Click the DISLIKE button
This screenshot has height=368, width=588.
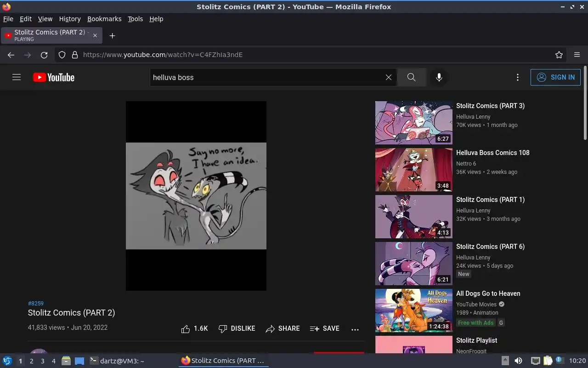[237, 328]
